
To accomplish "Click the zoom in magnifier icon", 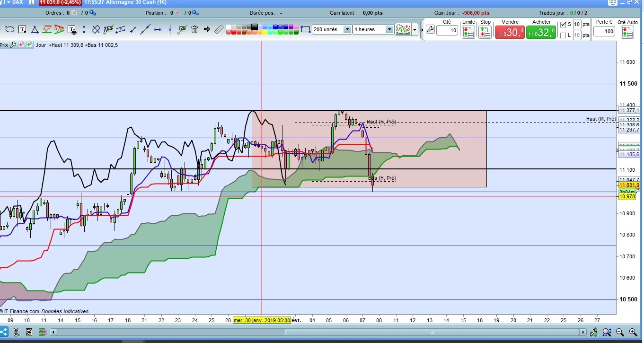I will tap(632, 332).
